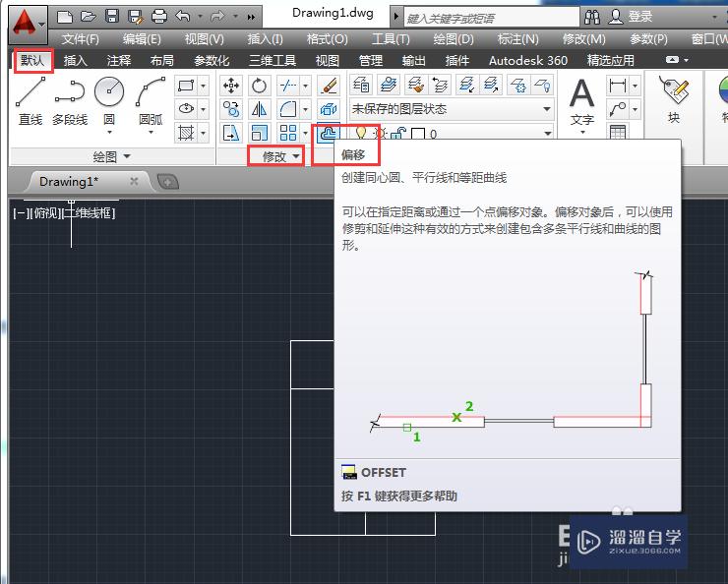
Task: Select the Hatch draw tool
Action: coord(186,133)
